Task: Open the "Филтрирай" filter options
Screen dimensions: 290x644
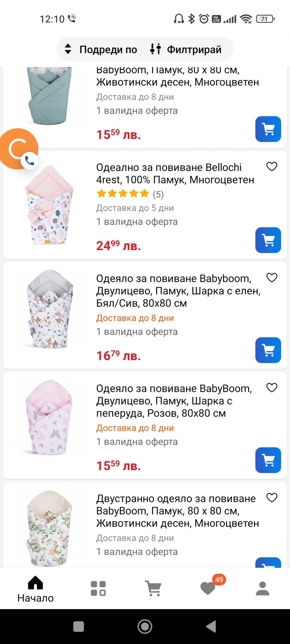Action: 186,49
